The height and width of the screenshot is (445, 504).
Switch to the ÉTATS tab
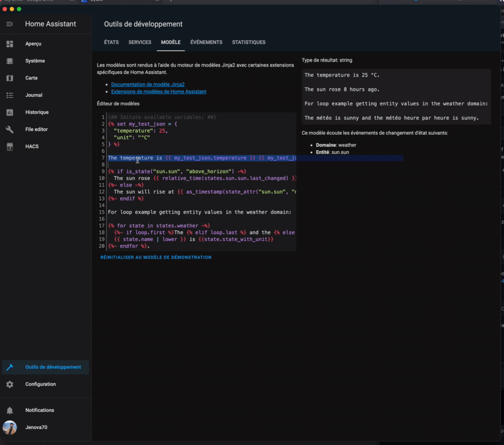pyautogui.click(x=111, y=42)
